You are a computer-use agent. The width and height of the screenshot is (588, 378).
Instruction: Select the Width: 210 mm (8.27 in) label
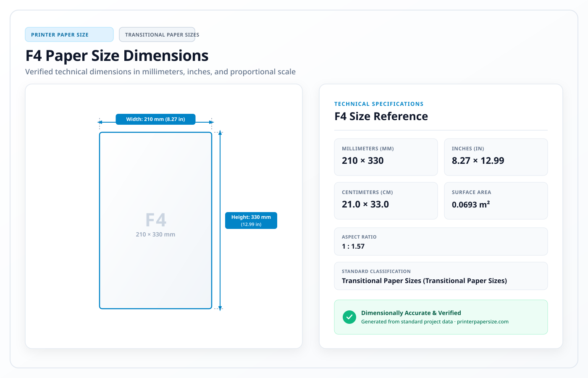tap(156, 119)
